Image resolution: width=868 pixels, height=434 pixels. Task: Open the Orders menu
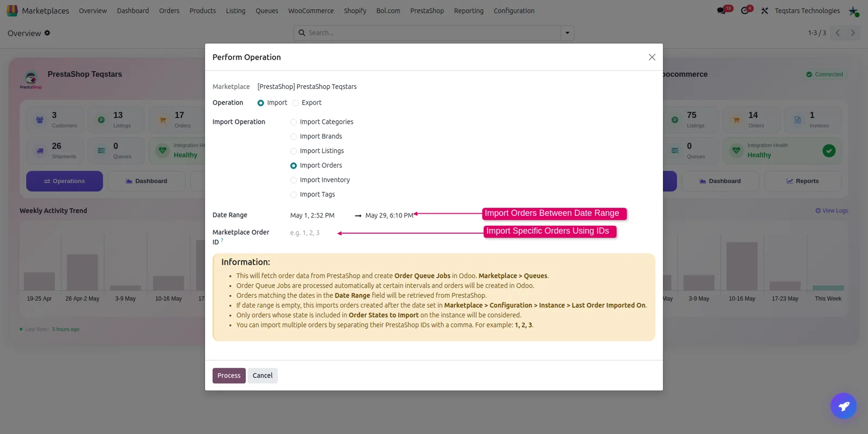pyautogui.click(x=169, y=11)
